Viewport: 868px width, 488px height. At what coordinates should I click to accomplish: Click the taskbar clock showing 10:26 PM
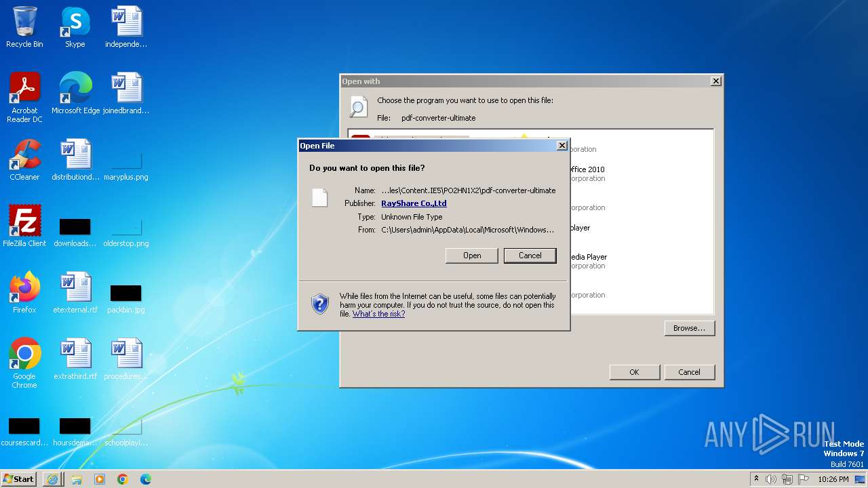tap(833, 479)
